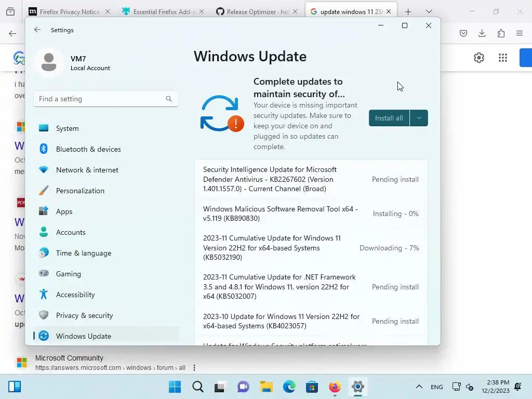Click Microsoft Community search result link
This screenshot has height=399, width=532.
click(69, 358)
